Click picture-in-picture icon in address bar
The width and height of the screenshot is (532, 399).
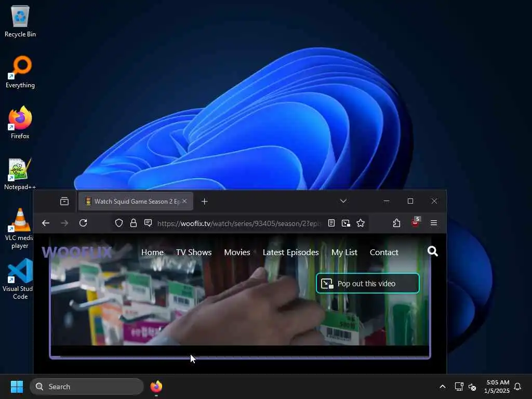coord(345,223)
